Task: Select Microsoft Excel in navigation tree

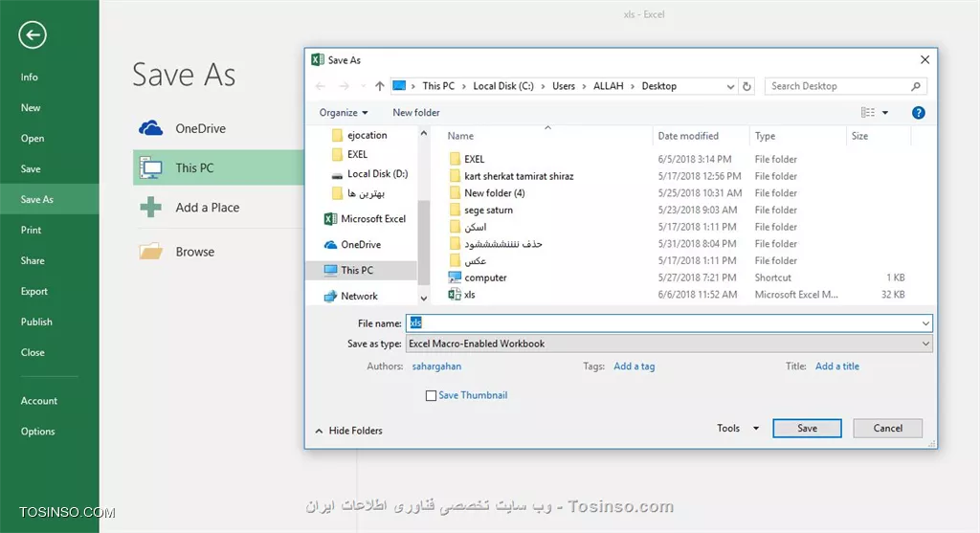Action: 365,219
